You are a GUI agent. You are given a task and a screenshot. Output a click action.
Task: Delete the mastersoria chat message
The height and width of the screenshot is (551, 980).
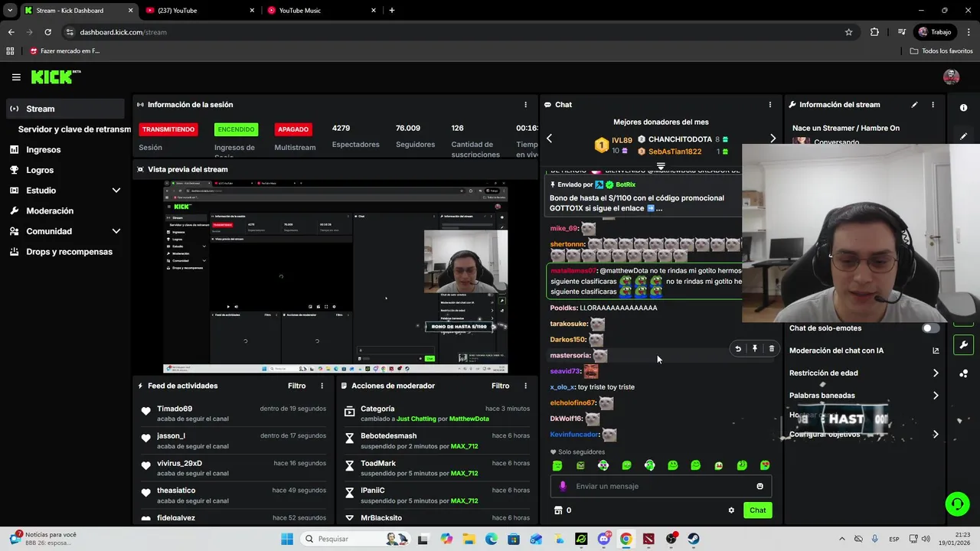point(771,349)
